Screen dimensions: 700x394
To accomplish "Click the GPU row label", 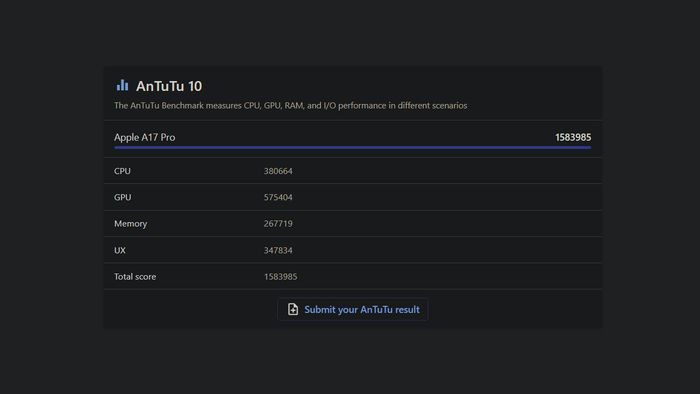I will point(123,197).
